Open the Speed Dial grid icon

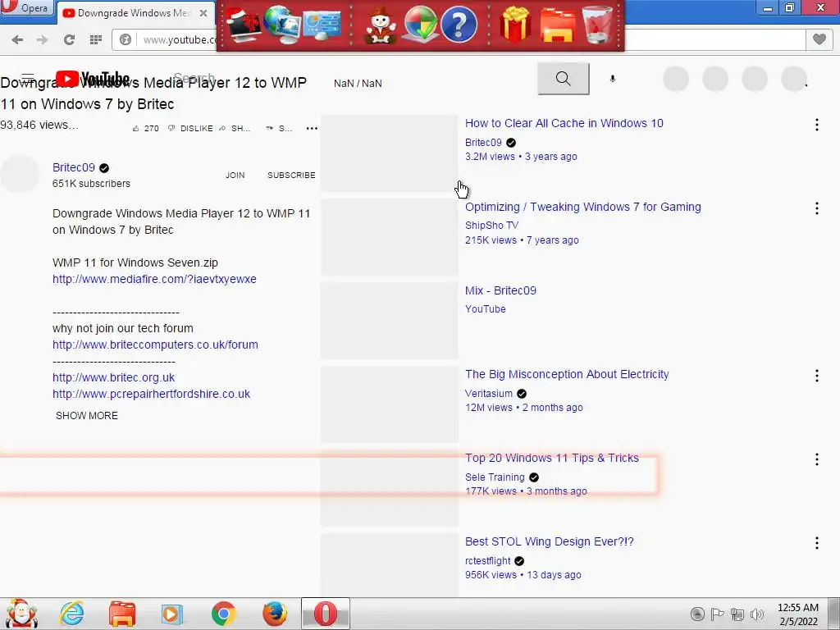pos(96,39)
